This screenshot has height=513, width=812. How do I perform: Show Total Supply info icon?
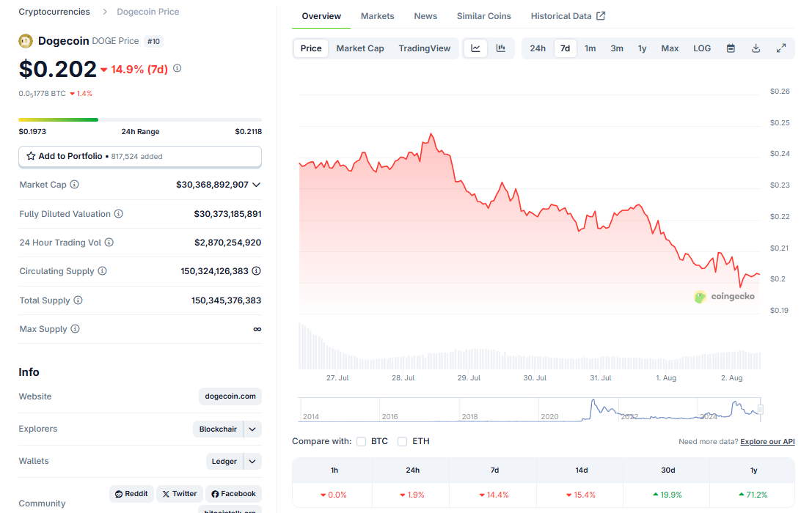[78, 300]
